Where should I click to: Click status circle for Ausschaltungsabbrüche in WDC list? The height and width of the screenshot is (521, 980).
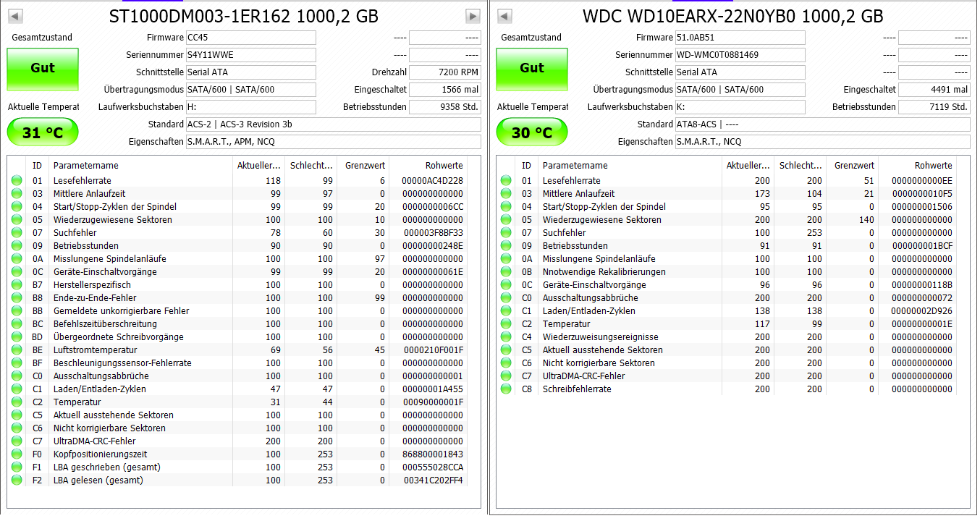point(506,298)
